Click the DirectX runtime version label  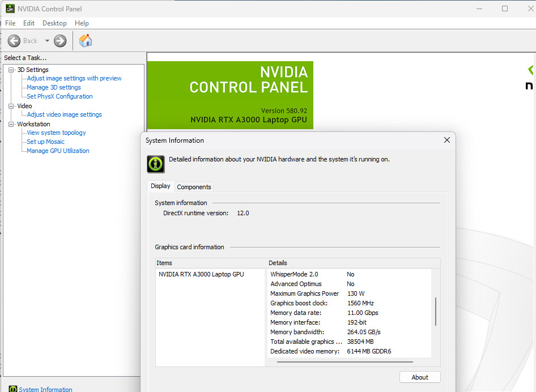tap(195, 213)
